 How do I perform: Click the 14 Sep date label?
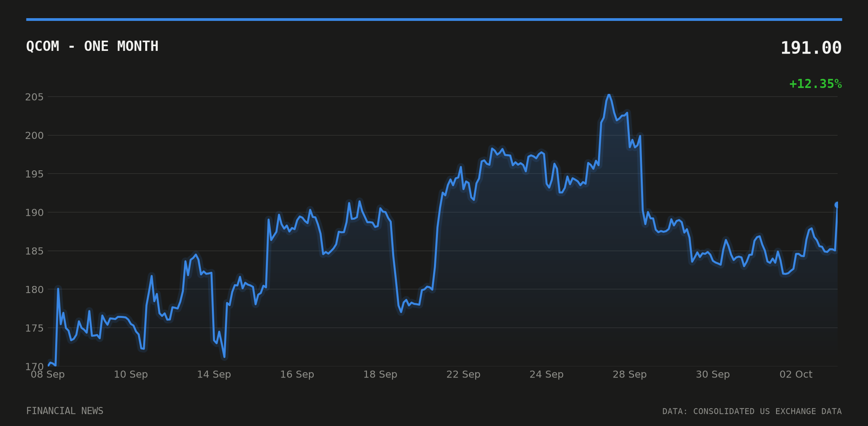click(214, 374)
